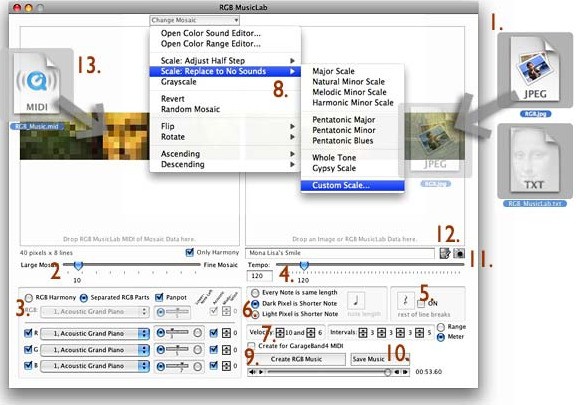Open the R channel instrument dropdown

[x=95, y=333]
